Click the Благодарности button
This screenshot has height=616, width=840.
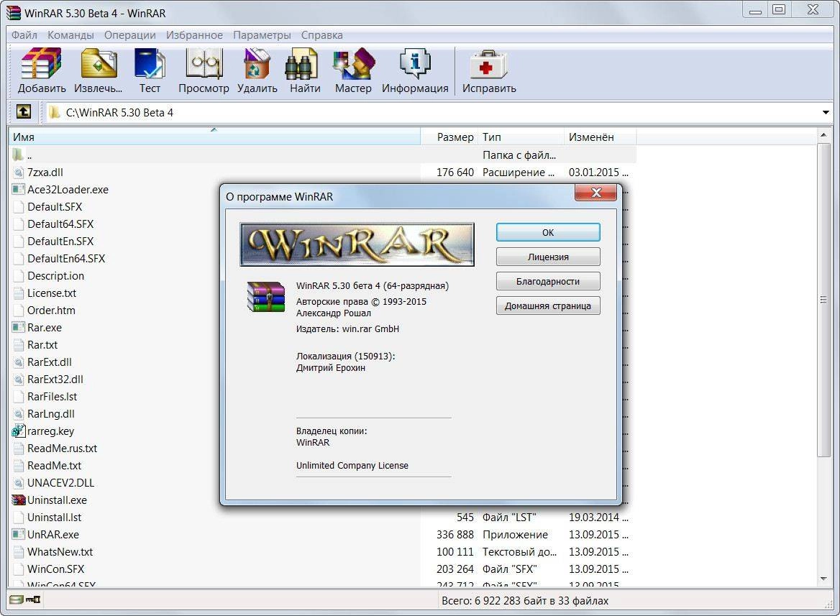(x=548, y=281)
